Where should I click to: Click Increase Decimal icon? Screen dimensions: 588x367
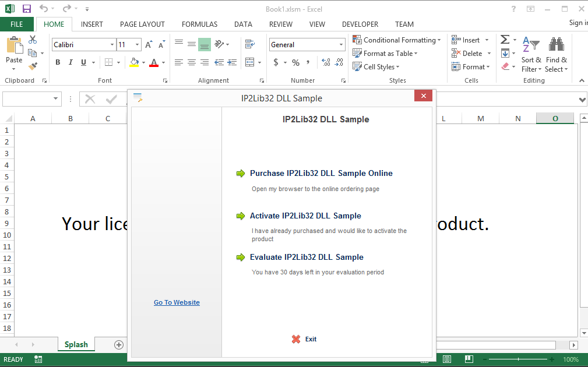[326, 62]
